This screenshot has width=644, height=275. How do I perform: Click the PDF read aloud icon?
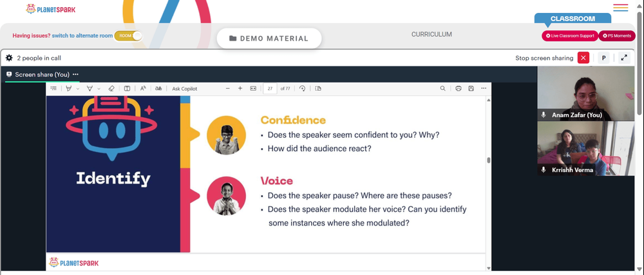(143, 88)
